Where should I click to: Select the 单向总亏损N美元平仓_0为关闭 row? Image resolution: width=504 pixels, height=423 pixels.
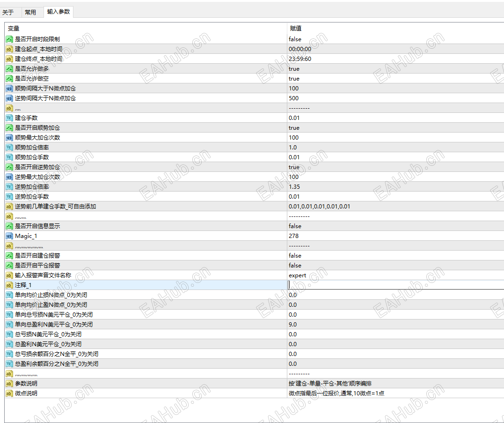[x=254, y=315]
